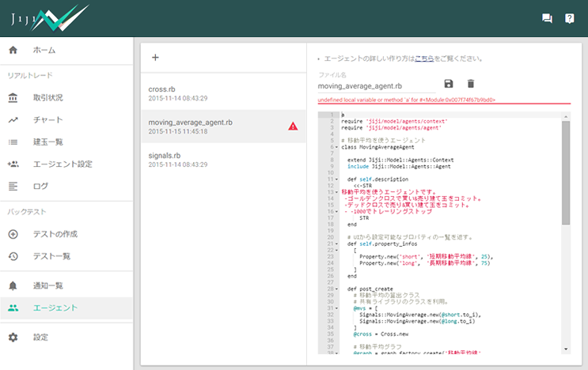Click the editor scrollbar down arrow

566,349
